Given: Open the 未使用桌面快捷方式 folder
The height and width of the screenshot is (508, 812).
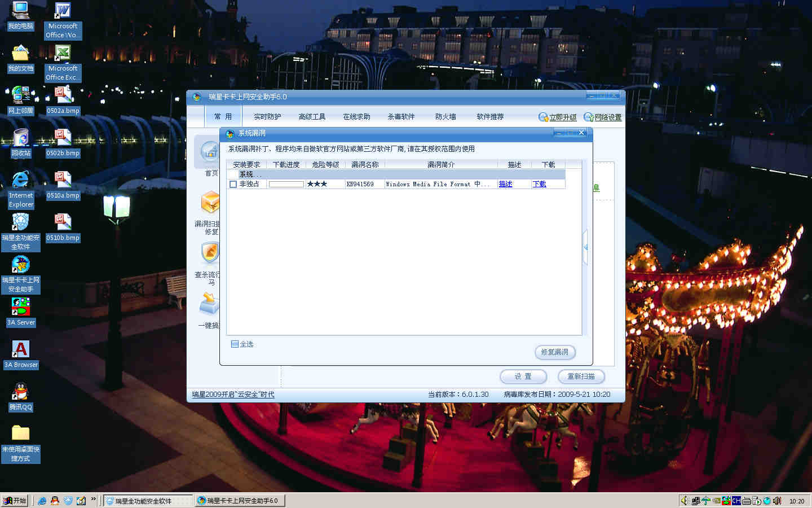Looking at the screenshot, I should (21, 444).
